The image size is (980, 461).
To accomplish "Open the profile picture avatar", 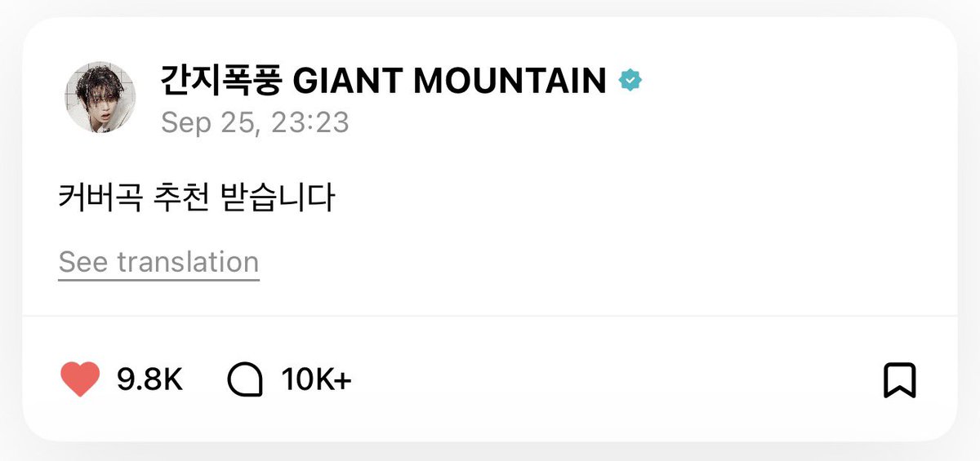I will (100, 98).
